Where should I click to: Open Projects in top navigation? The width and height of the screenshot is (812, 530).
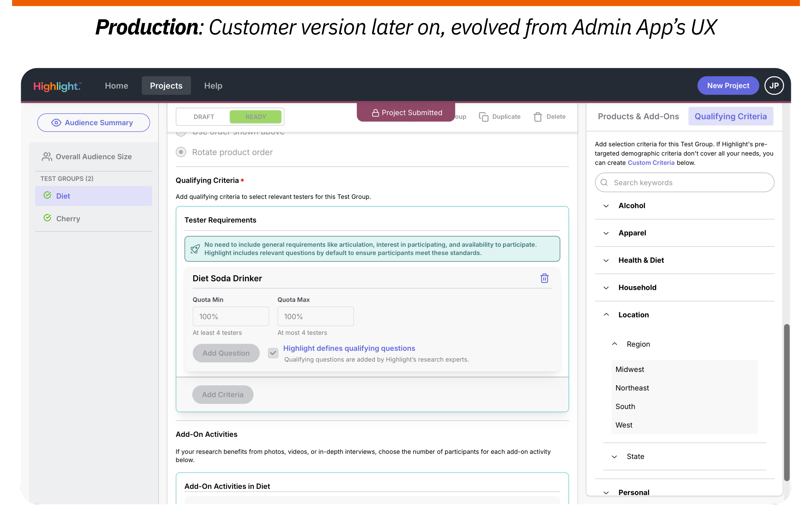tap(166, 86)
